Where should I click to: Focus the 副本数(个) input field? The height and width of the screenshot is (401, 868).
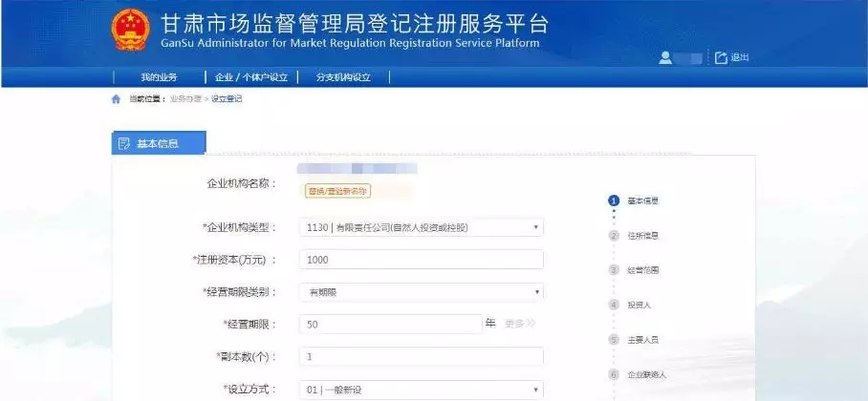tap(422, 357)
